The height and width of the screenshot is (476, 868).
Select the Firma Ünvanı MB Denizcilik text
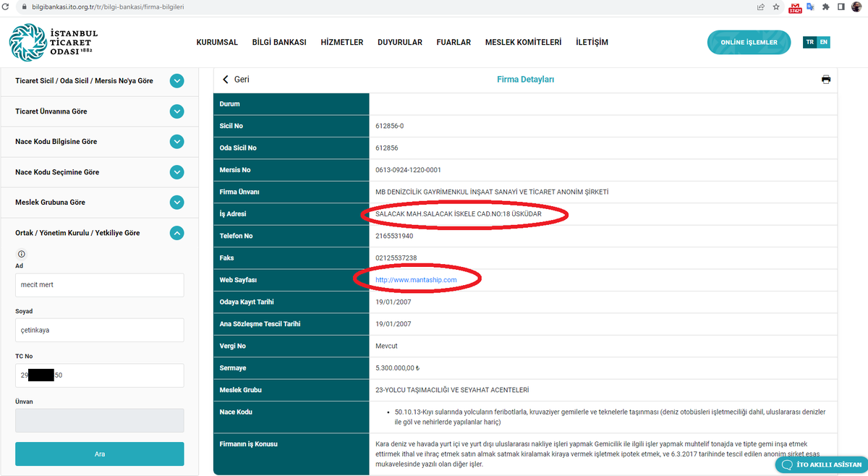point(492,192)
